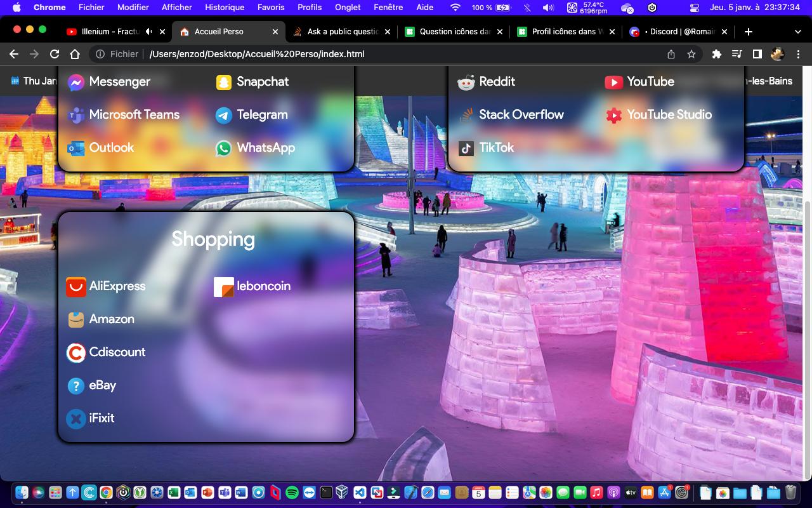Click the Shopping card heading
This screenshot has width=812, height=508.
(x=213, y=239)
